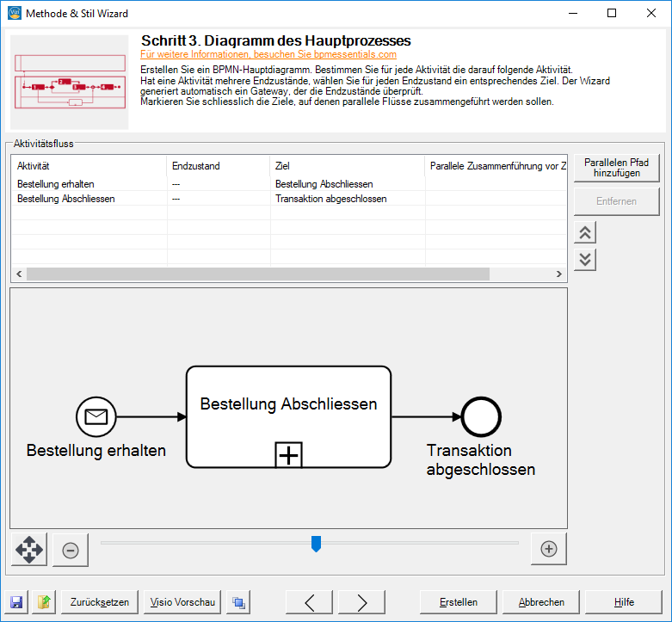Open Visio Vorschau
This screenshot has height=622, width=672.
pos(182,602)
